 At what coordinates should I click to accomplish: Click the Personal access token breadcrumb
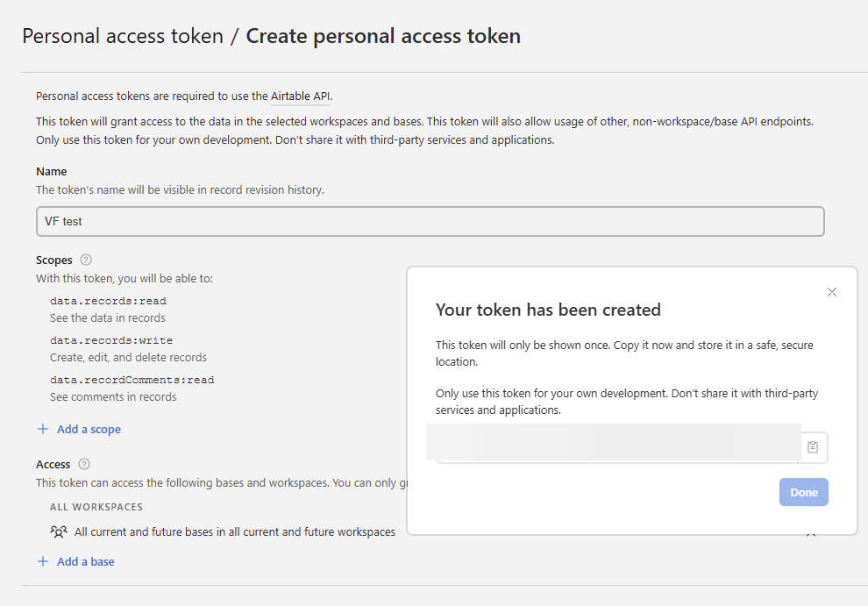tap(123, 37)
